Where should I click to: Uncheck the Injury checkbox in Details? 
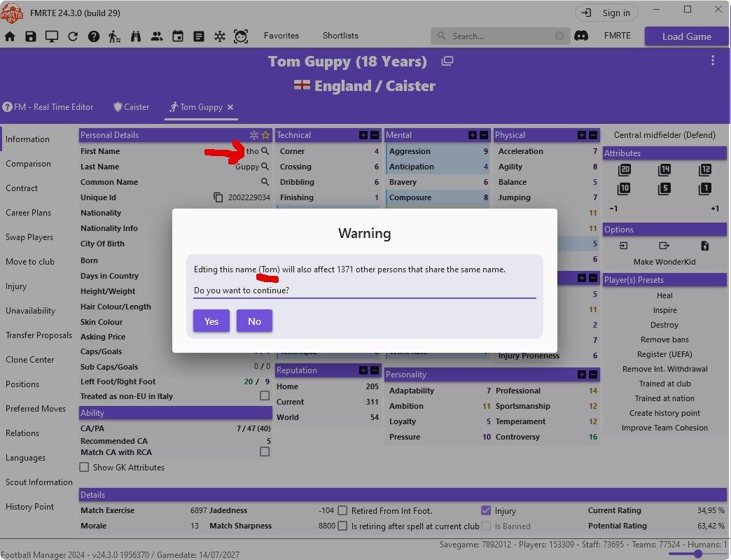(485, 510)
